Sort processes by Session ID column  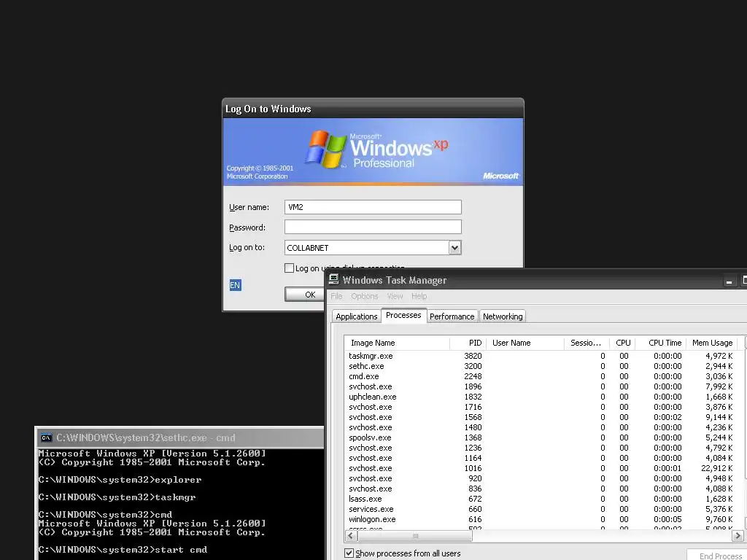pos(587,343)
